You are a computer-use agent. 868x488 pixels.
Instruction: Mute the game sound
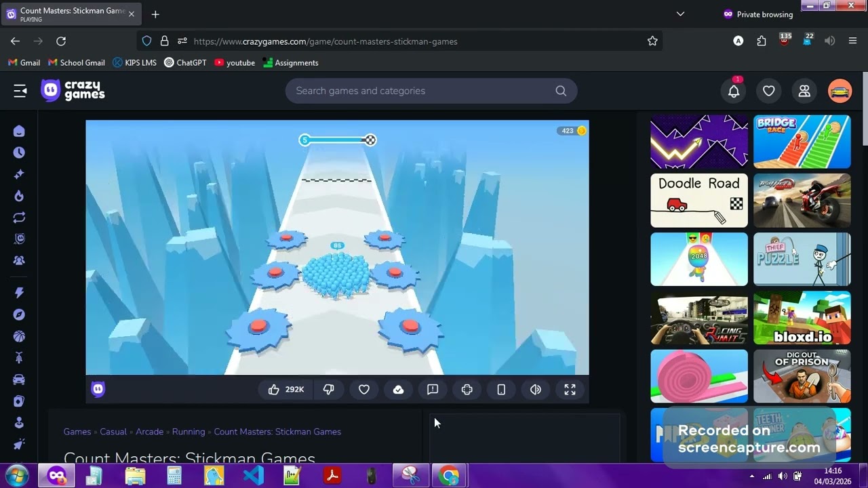pyautogui.click(x=536, y=390)
